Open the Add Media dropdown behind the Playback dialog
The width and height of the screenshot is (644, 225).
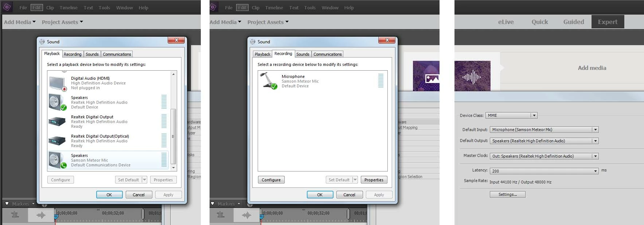coord(20,22)
